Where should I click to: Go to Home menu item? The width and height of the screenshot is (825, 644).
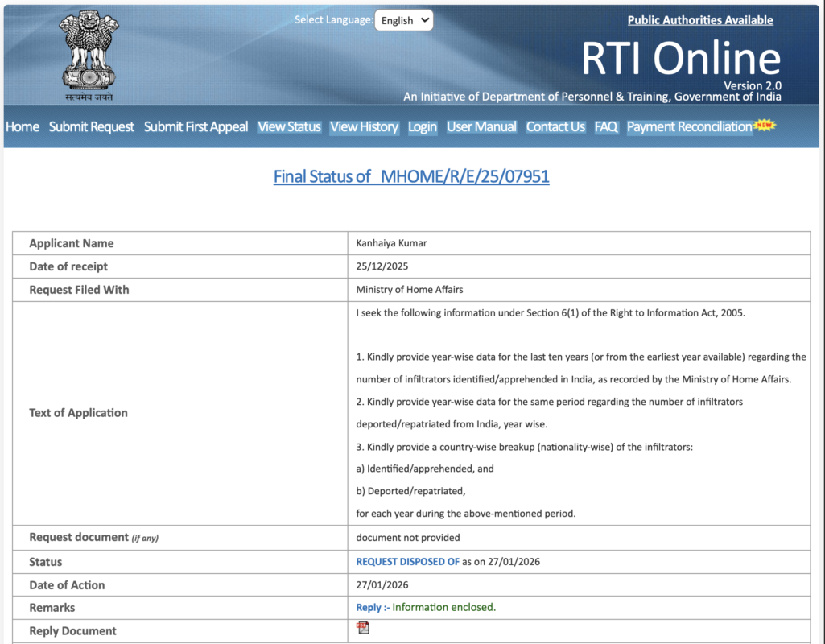(x=23, y=126)
